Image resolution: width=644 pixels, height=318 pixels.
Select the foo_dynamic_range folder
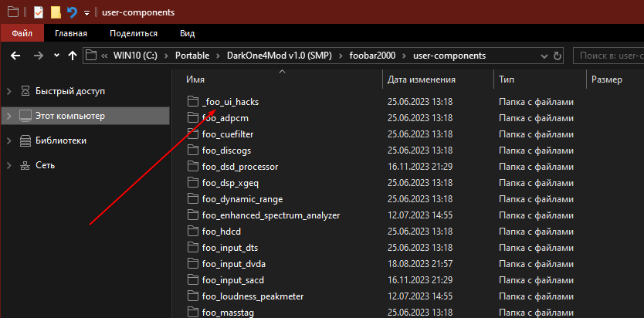coord(242,199)
